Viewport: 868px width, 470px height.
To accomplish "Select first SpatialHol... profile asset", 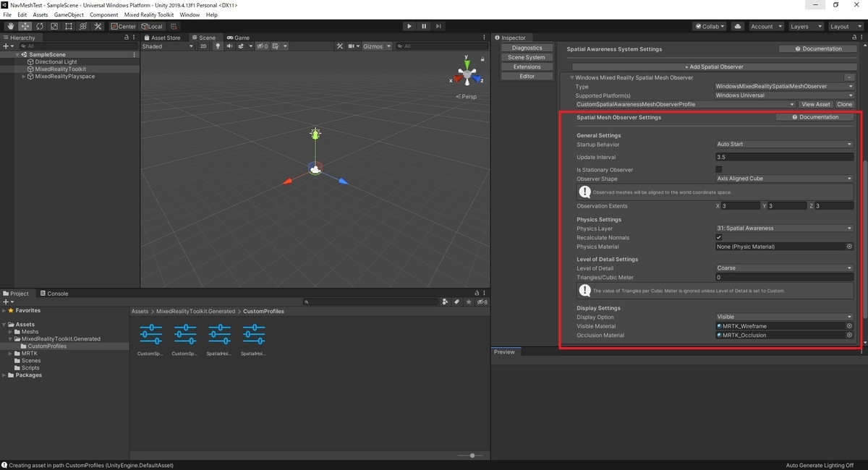I will point(219,340).
